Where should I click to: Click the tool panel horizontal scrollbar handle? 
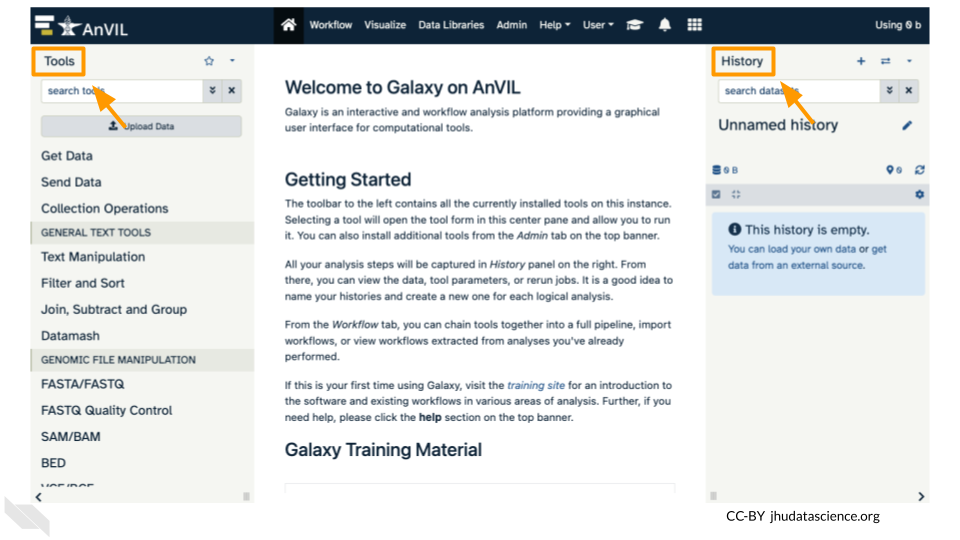[x=246, y=497]
